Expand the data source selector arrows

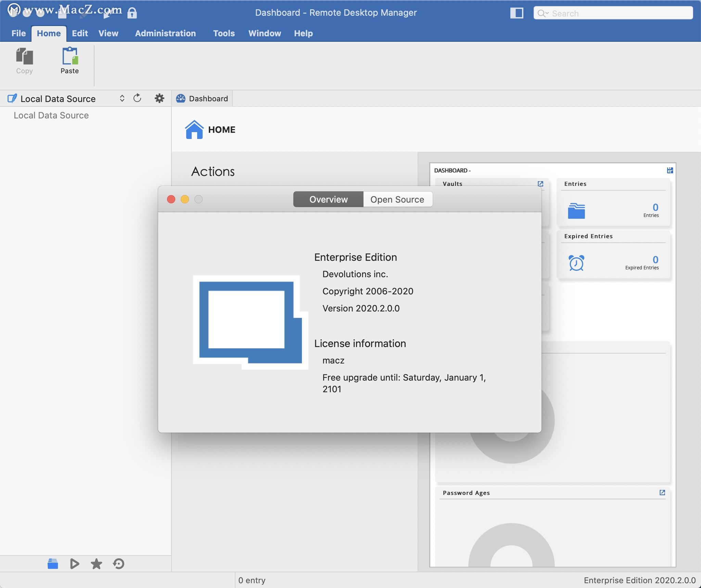tap(122, 99)
